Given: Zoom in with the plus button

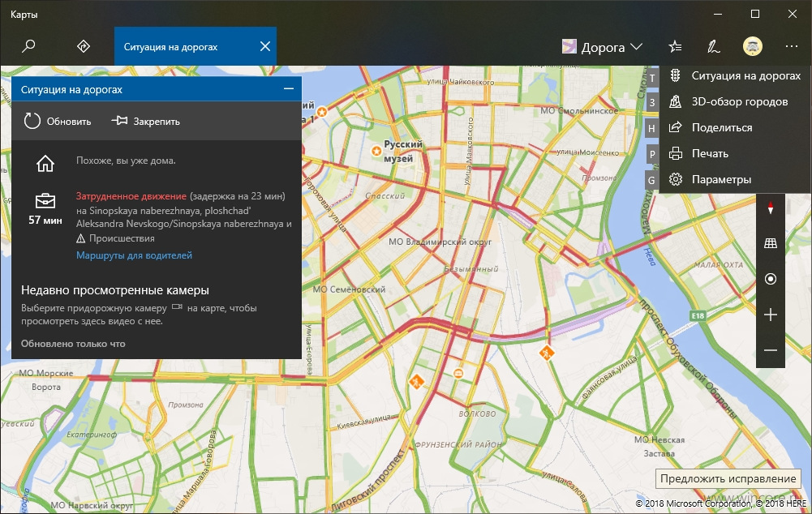Looking at the screenshot, I should [771, 315].
